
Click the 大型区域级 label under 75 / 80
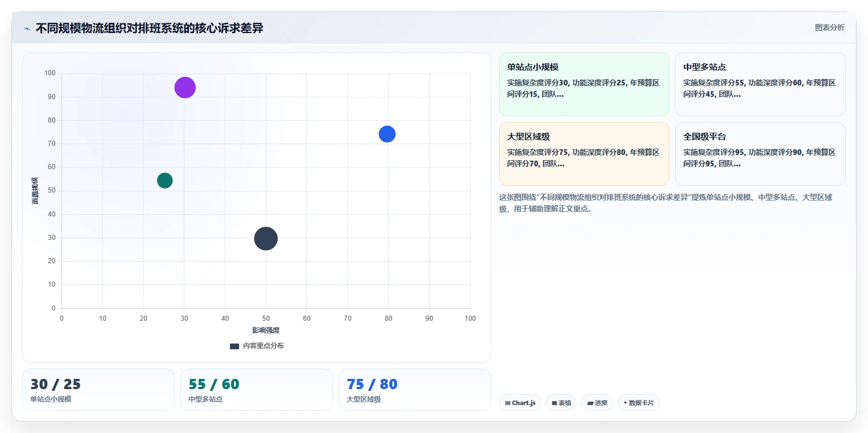point(364,399)
